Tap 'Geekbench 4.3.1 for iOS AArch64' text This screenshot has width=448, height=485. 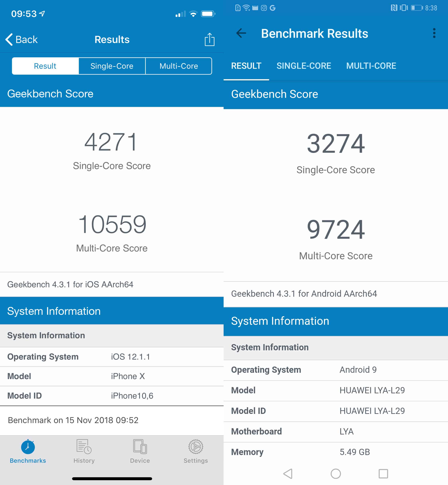pyautogui.click(x=70, y=284)
